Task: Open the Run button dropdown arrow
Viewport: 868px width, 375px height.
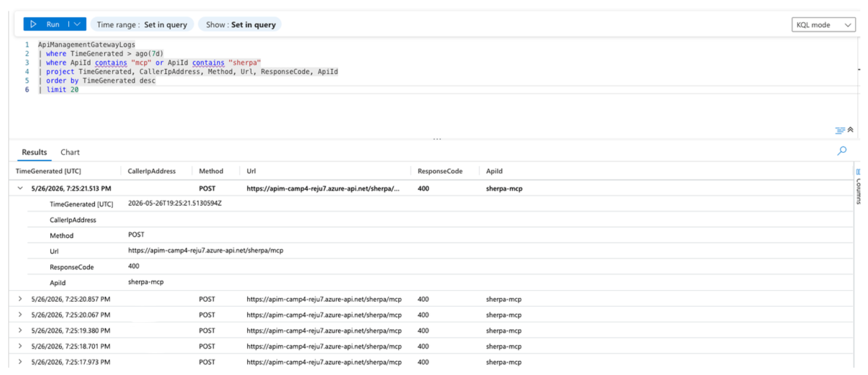Action: point(77,24)
